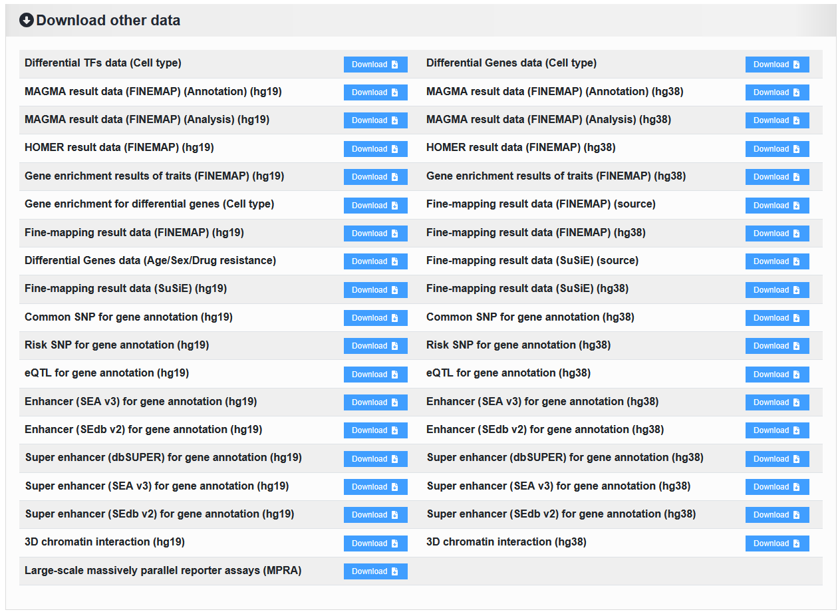Download Gene enrichment results of traits hg38
The height and width of the screenshot is (616, 840).
pos(777,177)
